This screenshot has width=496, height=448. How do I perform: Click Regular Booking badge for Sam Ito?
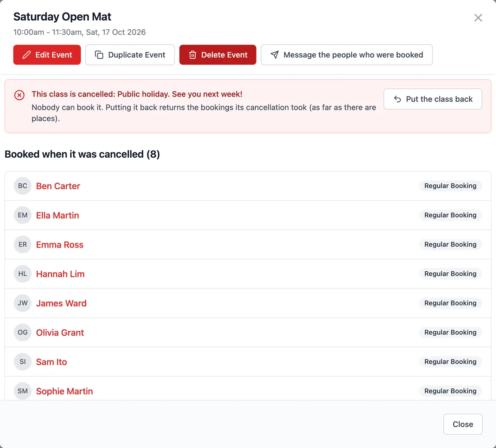450,361
